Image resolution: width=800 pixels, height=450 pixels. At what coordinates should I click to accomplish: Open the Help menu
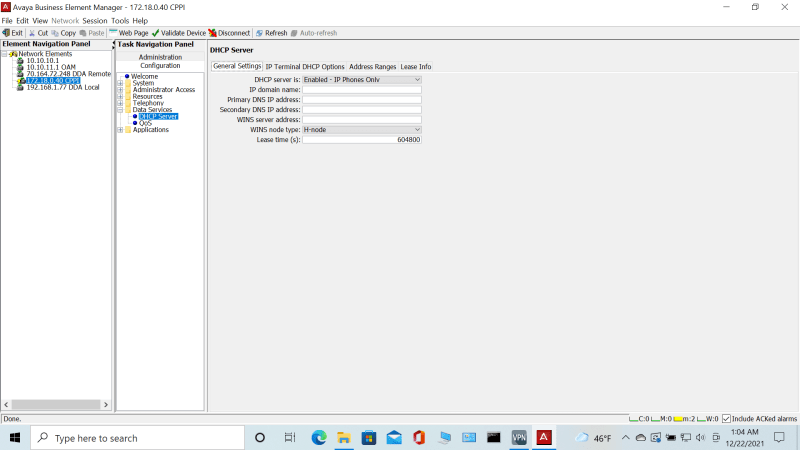coord(140,21)
